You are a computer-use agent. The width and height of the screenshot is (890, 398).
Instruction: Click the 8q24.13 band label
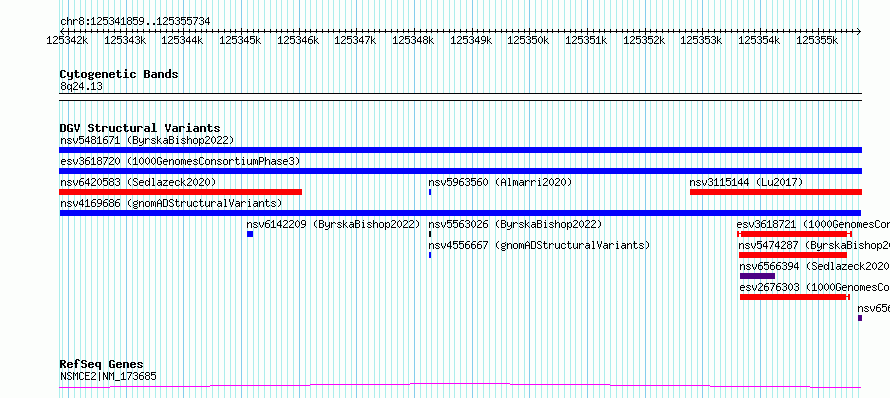[81, 87]
